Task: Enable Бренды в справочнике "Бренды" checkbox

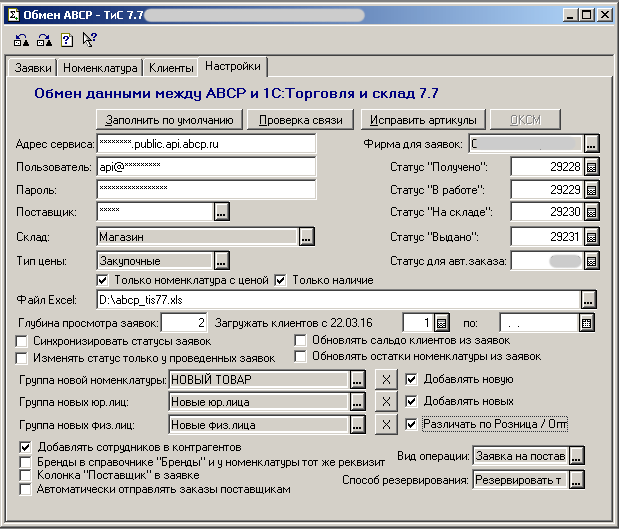Action: pos(25,462)
